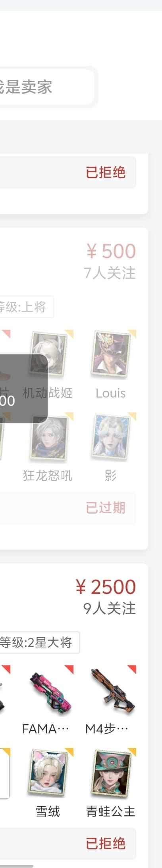
Task: Tap the 9人关注 follower count
Action: tap(110, 608)
